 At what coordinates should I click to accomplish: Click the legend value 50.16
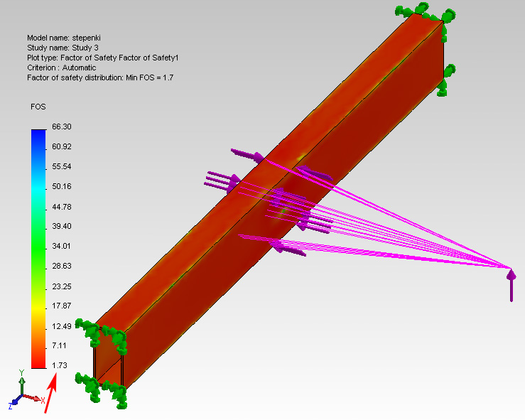(x=62, y=186)
